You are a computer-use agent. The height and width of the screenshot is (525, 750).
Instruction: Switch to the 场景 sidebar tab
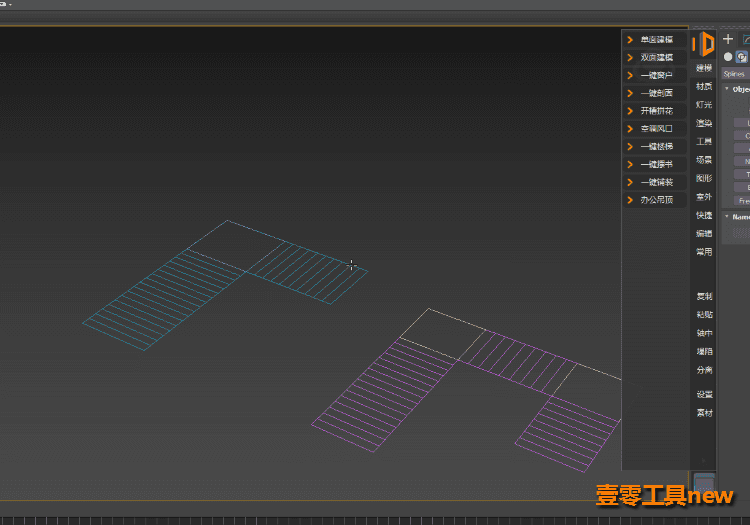(704, 160)
